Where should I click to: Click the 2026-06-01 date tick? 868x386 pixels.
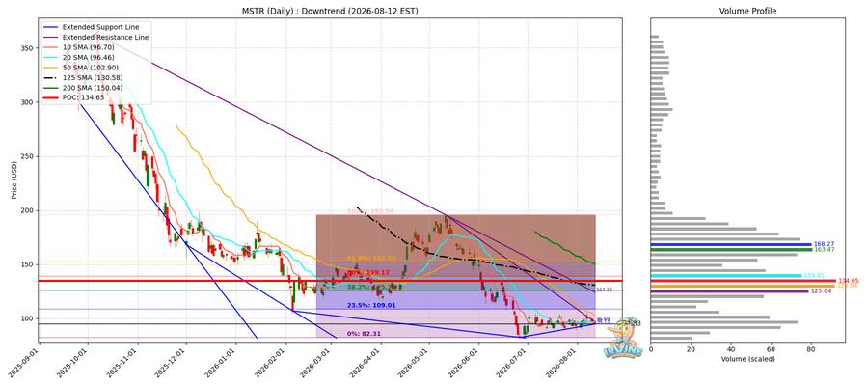click(x=465, y=363)
